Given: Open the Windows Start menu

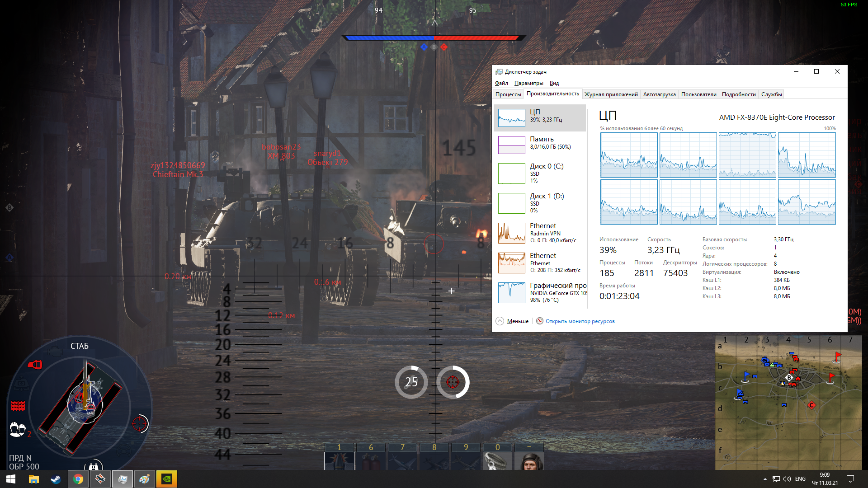Looking at the screenshot, I should click(11, 479).
